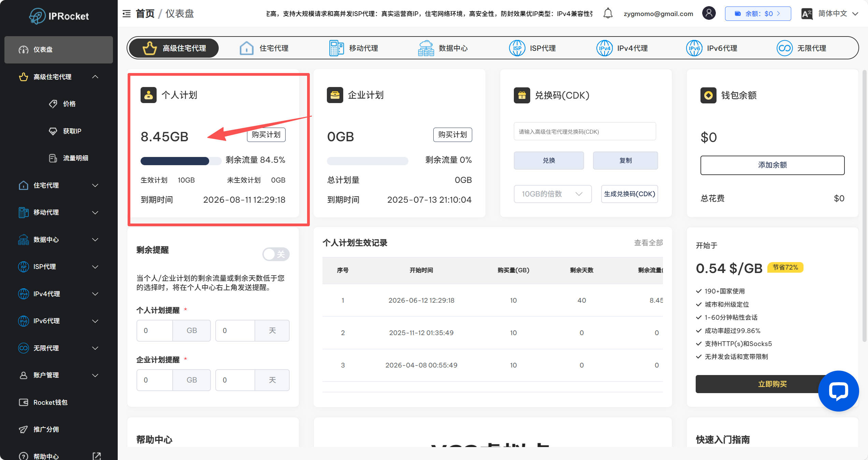The height and width of the screenshot is (460, 868).
Task: Expand the 无限代理 sidebar section
Action: (95, 348)
